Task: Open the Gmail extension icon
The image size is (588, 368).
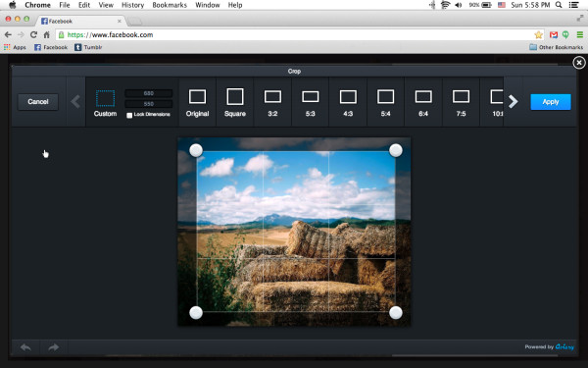Action: click(554, 35)
